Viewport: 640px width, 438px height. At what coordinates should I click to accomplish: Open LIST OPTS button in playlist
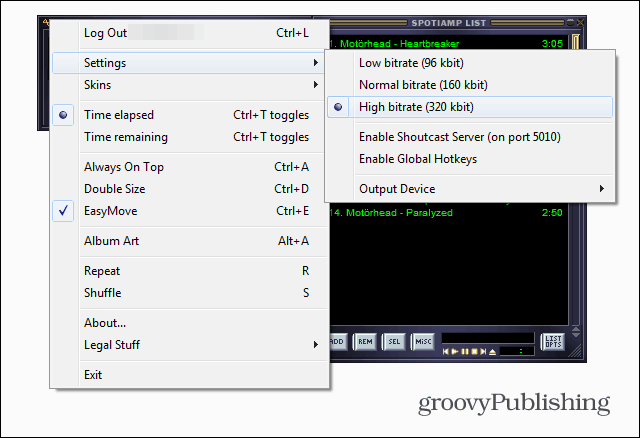553,341
